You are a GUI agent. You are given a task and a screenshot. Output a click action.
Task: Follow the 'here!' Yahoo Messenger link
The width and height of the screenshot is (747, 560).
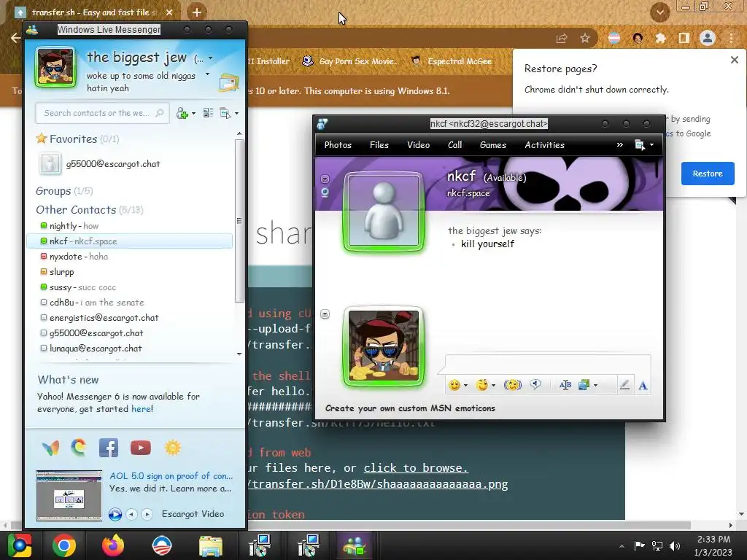point(142,409)
